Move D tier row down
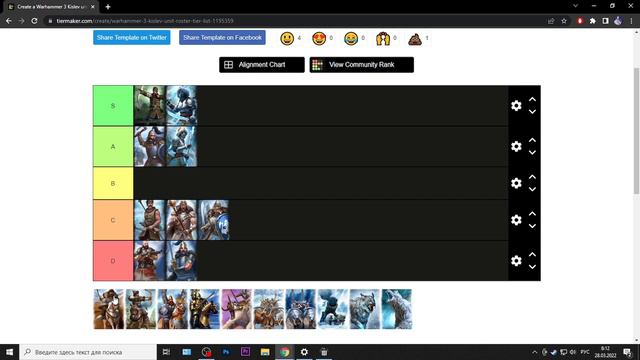This screenshot has height=360, width=640. coord(532,267)
